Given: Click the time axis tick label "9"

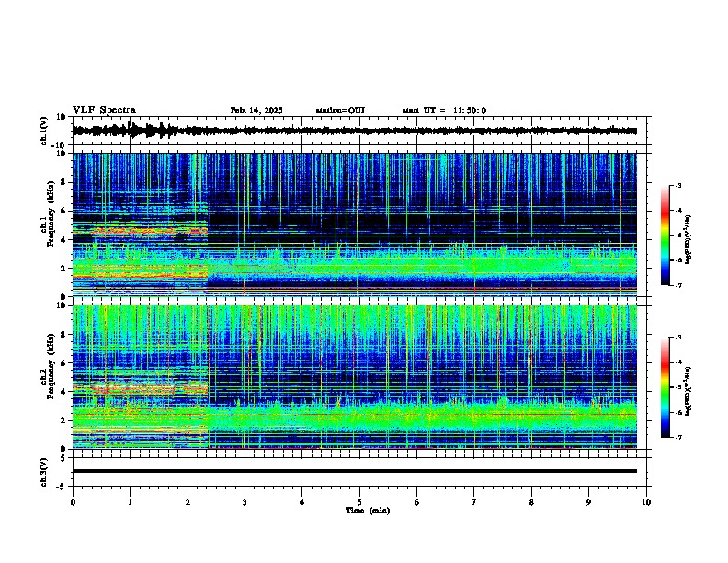Looking at the screenshot, I should pos(588,502).
